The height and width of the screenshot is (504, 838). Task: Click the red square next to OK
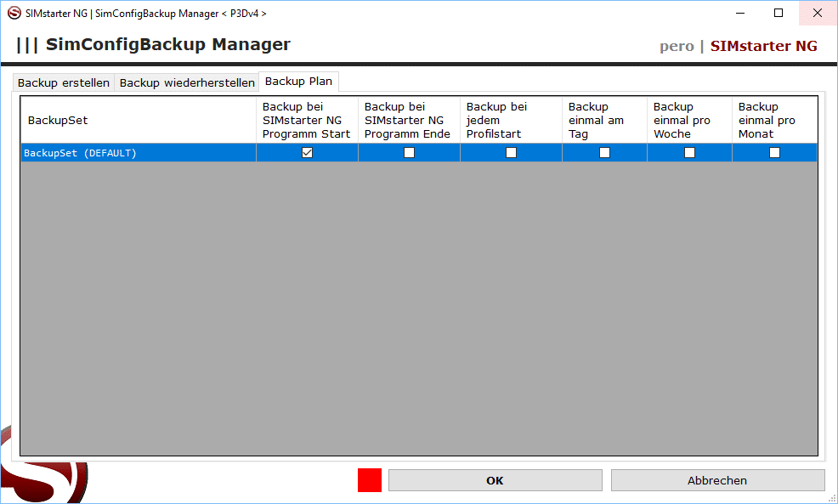coord(370,480)
